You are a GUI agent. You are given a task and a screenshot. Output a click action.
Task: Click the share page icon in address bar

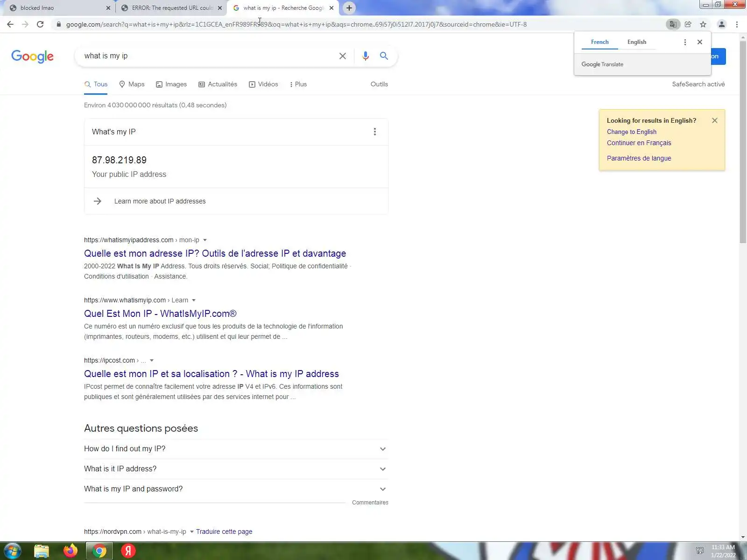coord(688,24)
